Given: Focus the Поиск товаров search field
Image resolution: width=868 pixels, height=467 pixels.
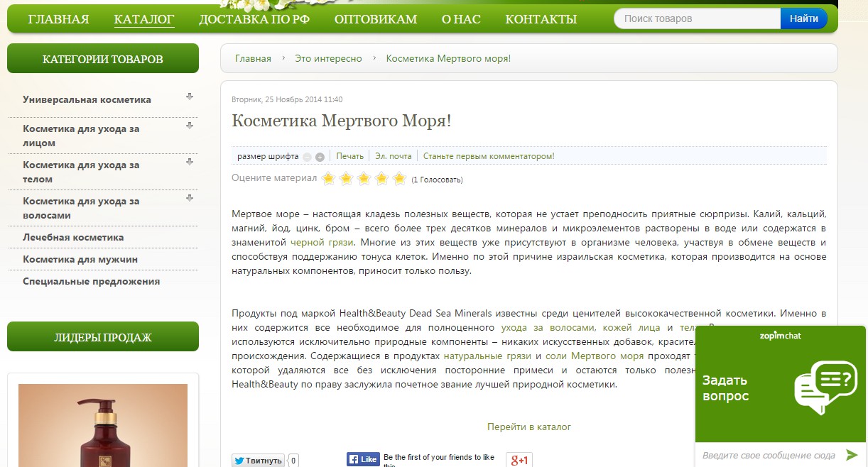Looking at the screenshot, I should pos(698,18).
